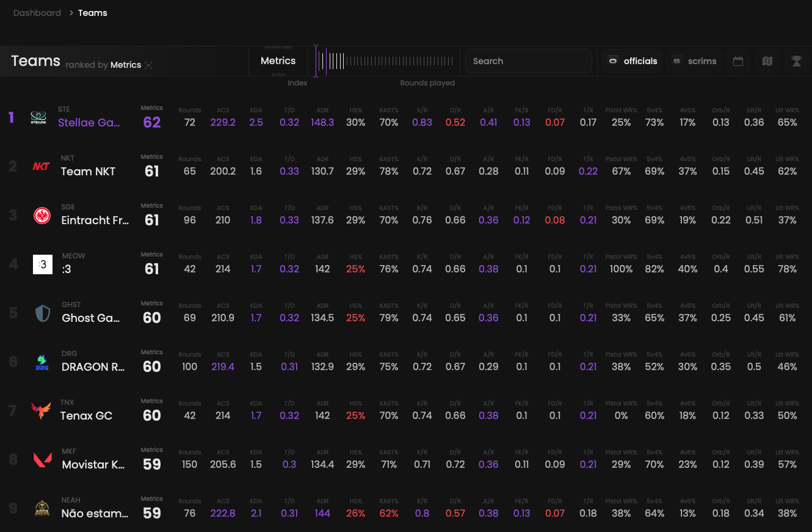
Task: Click the Stellae Gaming team logo
Action: coord(38,117)
